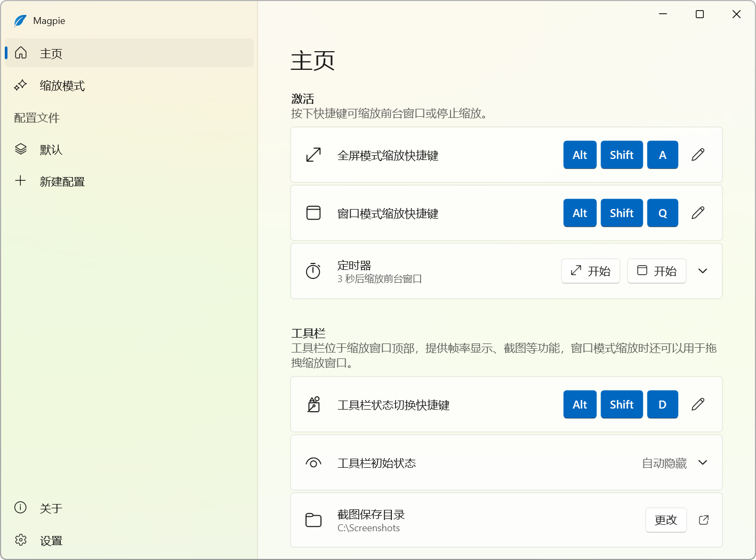756x560 pixels.
Task: Click the D key of the toolbar shortcut
Action: tap(663, 404)
